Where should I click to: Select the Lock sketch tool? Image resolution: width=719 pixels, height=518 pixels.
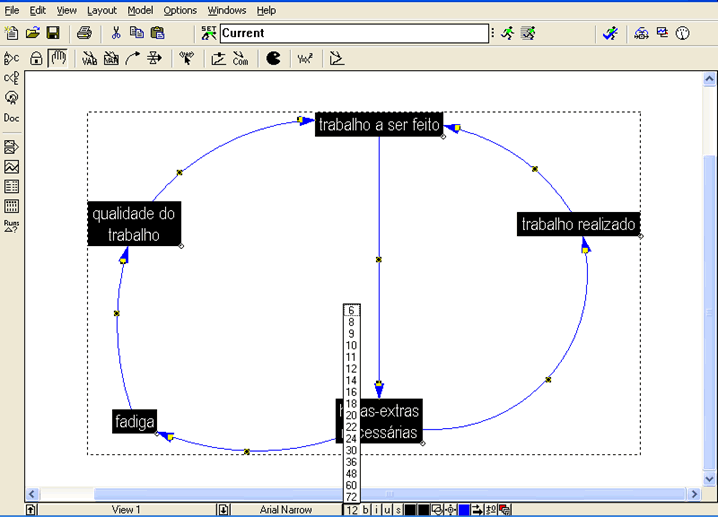pyautogui.click(x=36, y=59)
